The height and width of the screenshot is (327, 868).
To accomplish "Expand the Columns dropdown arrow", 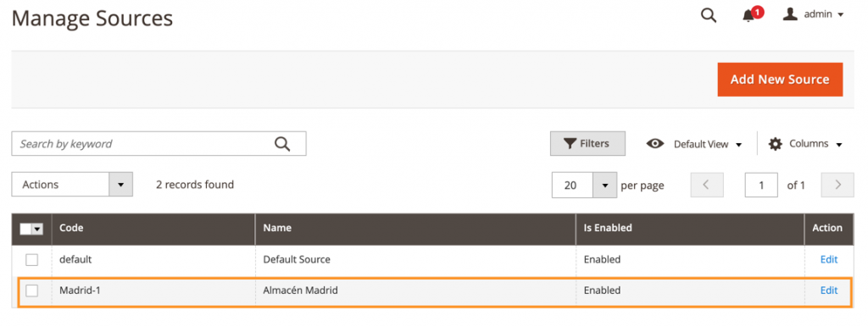I will pos(838,145).
